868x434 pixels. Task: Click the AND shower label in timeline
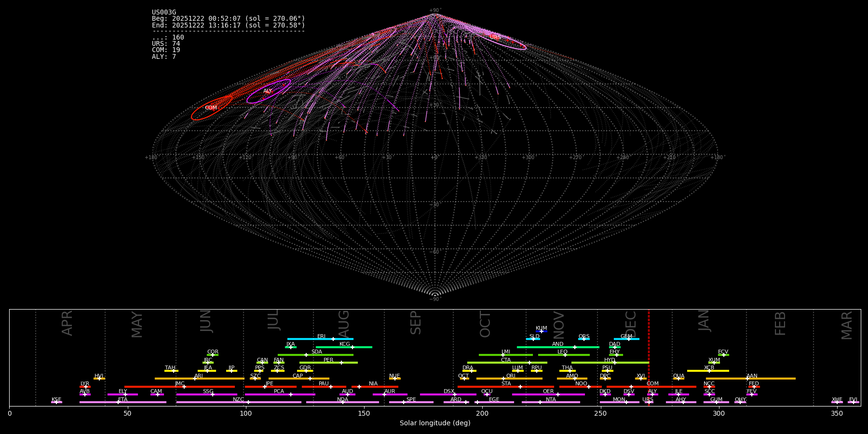point(558,344)
